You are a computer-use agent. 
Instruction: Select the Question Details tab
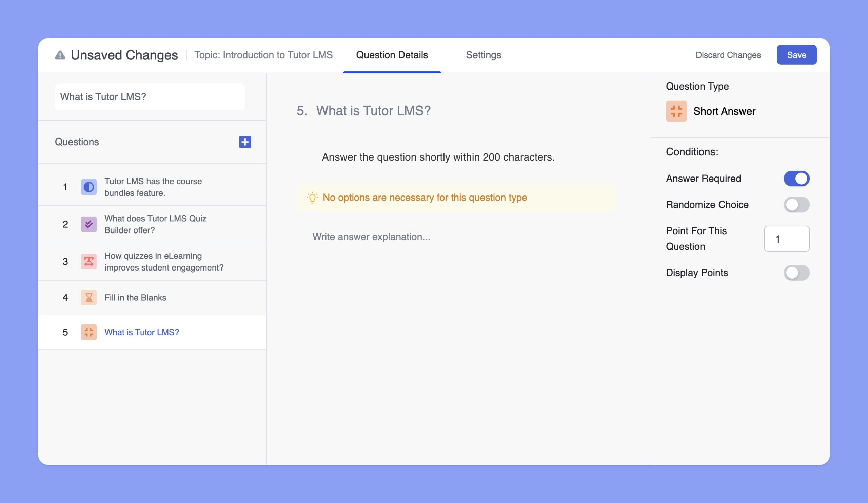pyautogui.click(x=392, y=55)
